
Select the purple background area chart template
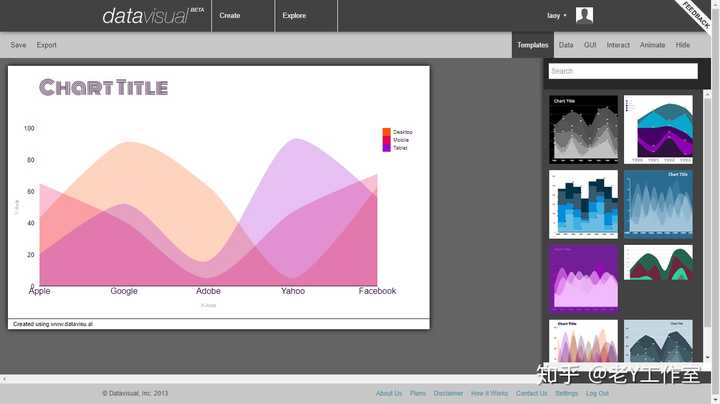tap(584, 279)
